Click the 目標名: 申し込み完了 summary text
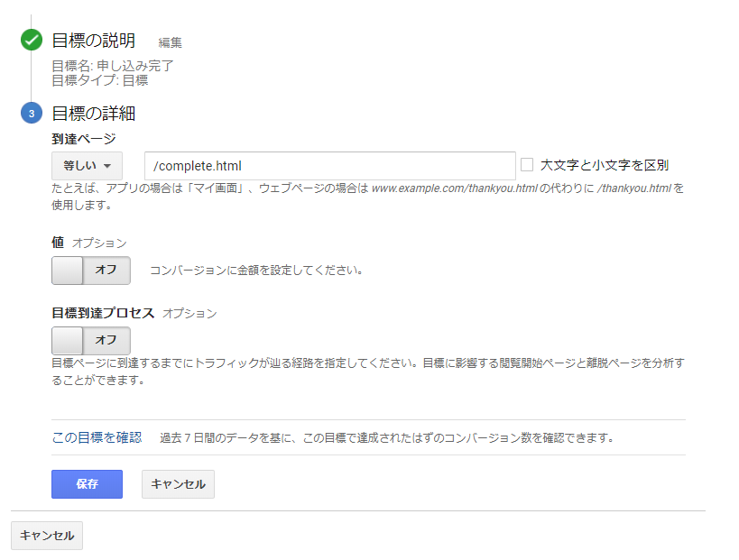Viewport: 739px width, 560px height. coord(113,66)
